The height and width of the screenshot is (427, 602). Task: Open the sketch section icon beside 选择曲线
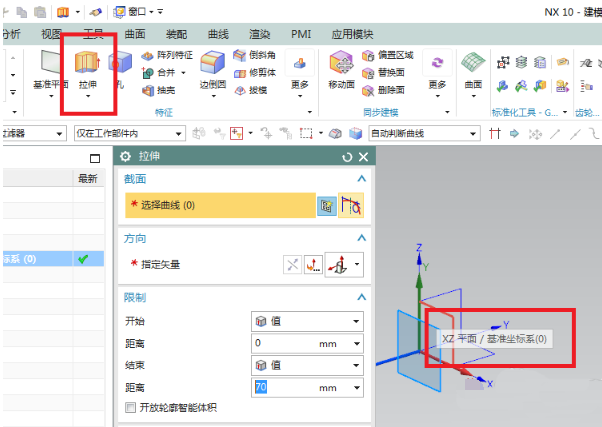(326, 204)
